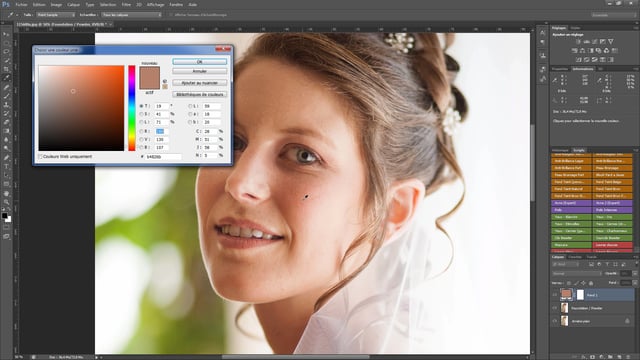Hide the Fond 1 layer
The height and width of the screenshot is (360, 640).
point(555,295)
